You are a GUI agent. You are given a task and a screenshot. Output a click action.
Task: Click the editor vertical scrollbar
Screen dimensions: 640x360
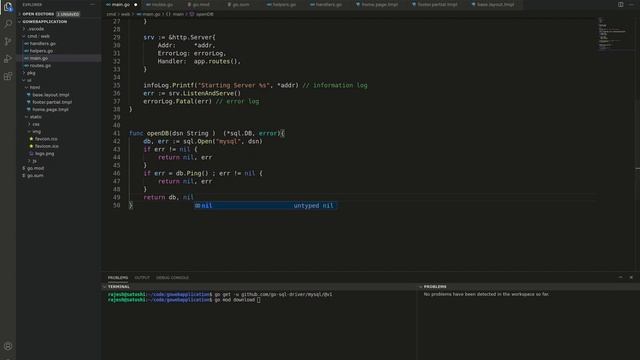[x=638, y=143]
